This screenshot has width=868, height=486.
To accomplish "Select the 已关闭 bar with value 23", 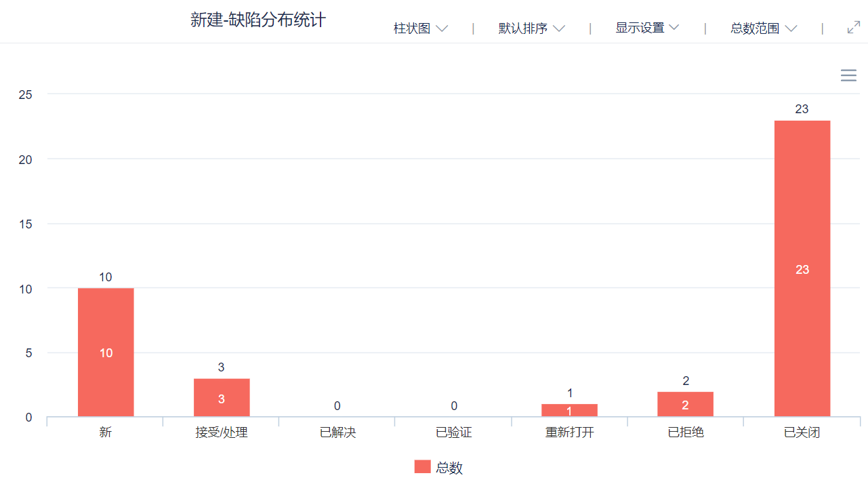I will tap(802, 268).
